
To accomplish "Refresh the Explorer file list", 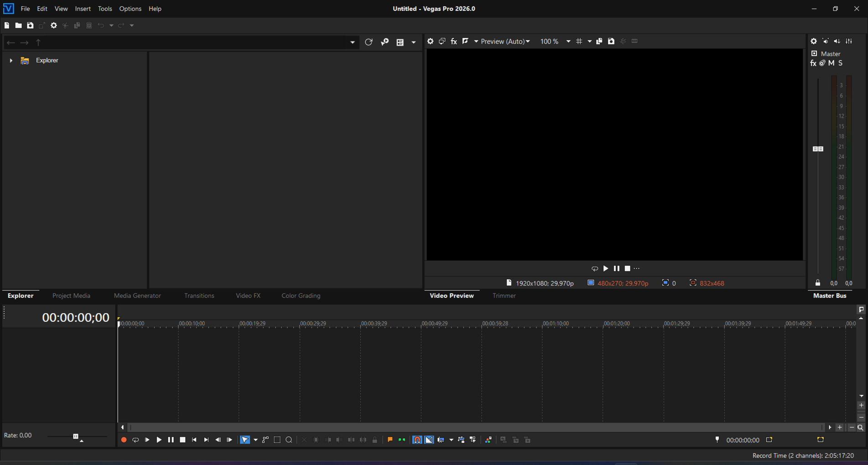I will [x=369, y=42].
